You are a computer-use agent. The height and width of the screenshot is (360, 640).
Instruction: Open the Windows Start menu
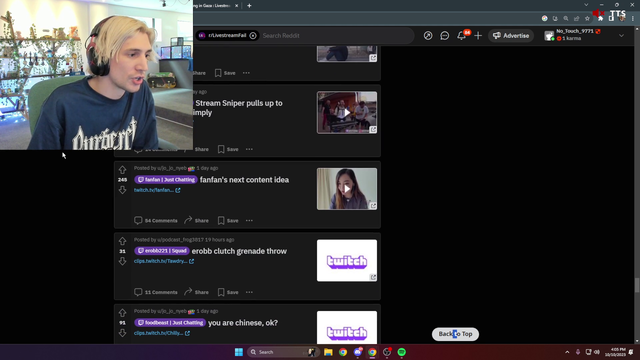(239, 352)
